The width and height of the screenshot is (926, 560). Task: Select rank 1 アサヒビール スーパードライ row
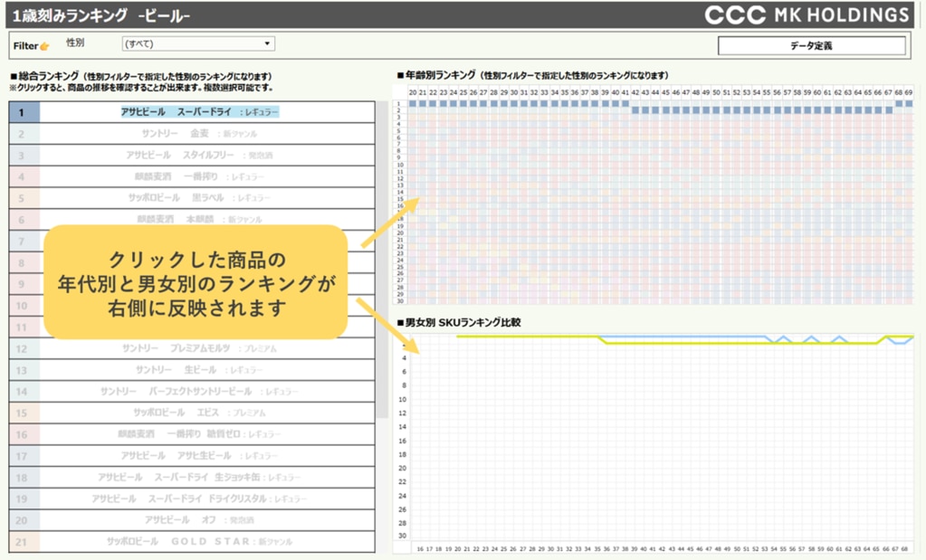point(192,111)
